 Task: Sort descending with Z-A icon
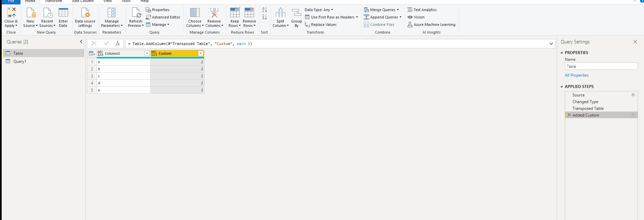coord(264,17)
